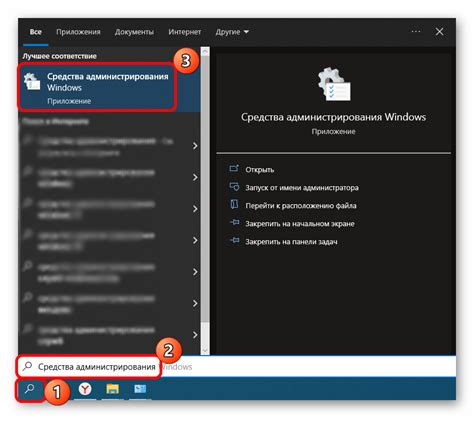474x426 pixels.
Task: Click the file location icon
Action: [234, 204]
